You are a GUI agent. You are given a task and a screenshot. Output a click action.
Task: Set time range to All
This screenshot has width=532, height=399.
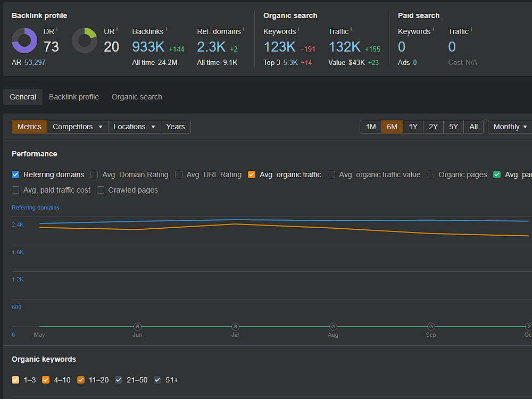tap(473, 127)
